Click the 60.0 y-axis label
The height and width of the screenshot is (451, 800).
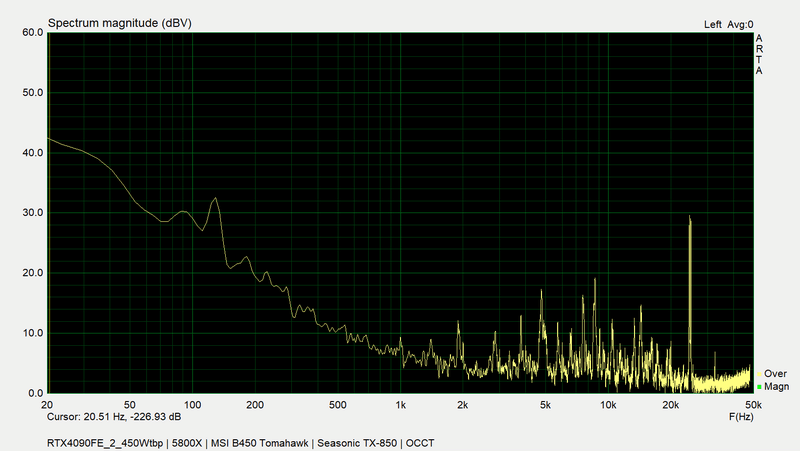33,33
